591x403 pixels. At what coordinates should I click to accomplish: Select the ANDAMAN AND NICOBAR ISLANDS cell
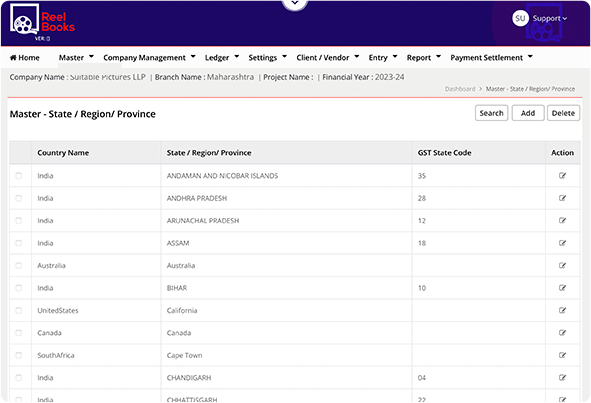222,176
